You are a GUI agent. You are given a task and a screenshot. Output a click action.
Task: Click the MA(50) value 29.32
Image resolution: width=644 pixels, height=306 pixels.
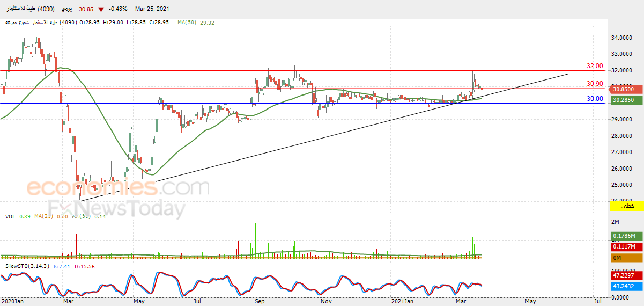207,23
